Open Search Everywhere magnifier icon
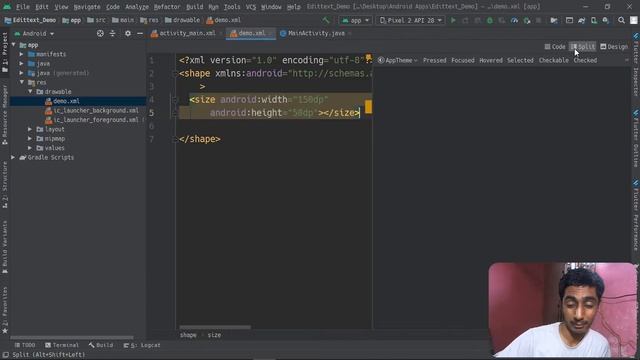The image size is (640, 360). (621, 20)
